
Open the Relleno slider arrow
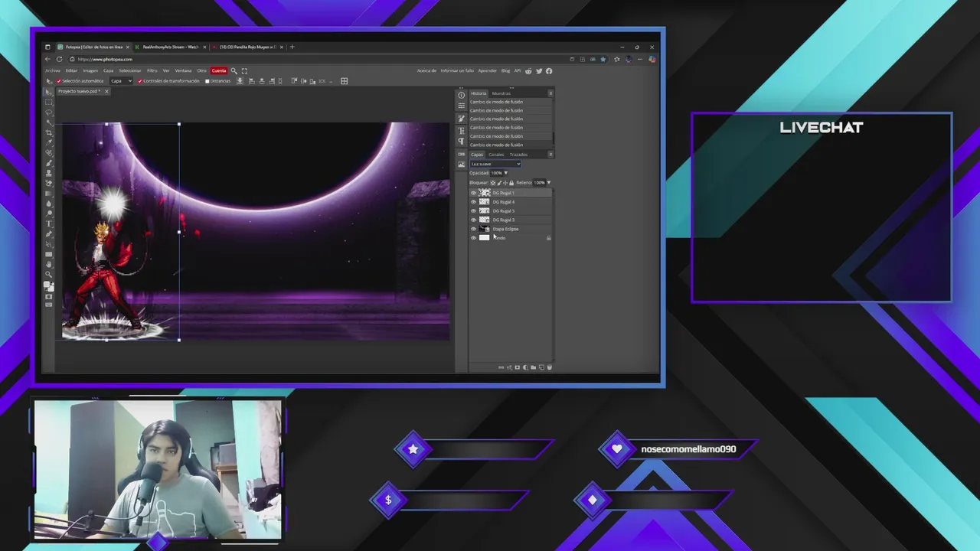click(548, 182)
